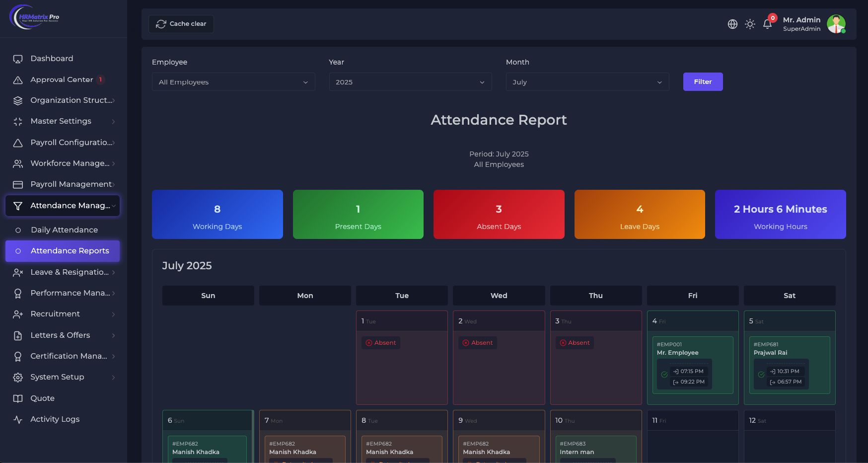Viewport: 868px width, 463px height.
Task: Click the Quote book icon
Action: (18, 398)
